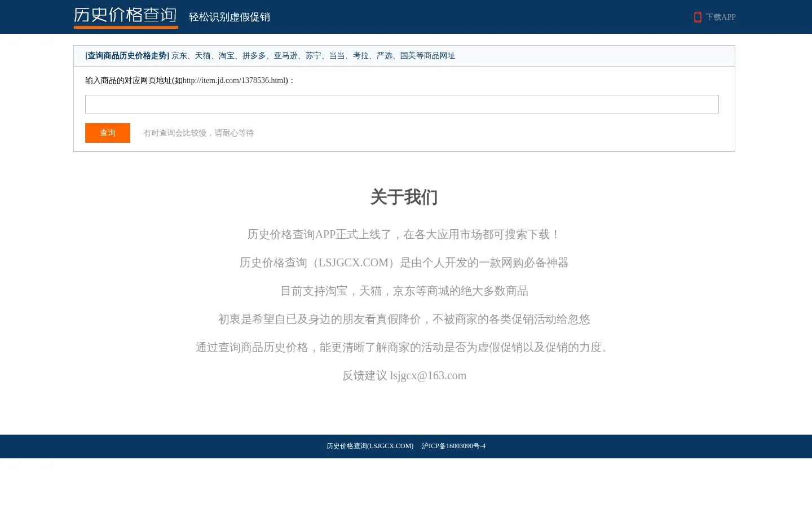Click the red phone icon beside 下载APP

click(698, 17)
